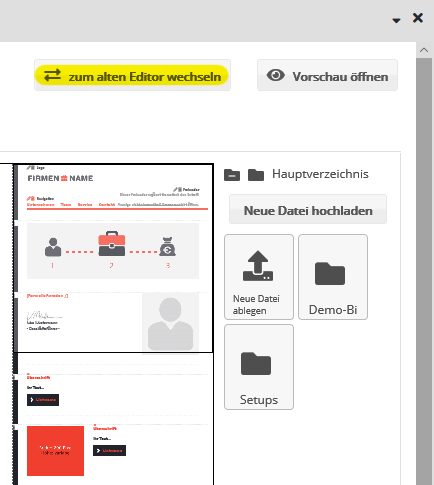
Task: Select the signature in the template
Action: pyautogui.click(x=44, y=315)
